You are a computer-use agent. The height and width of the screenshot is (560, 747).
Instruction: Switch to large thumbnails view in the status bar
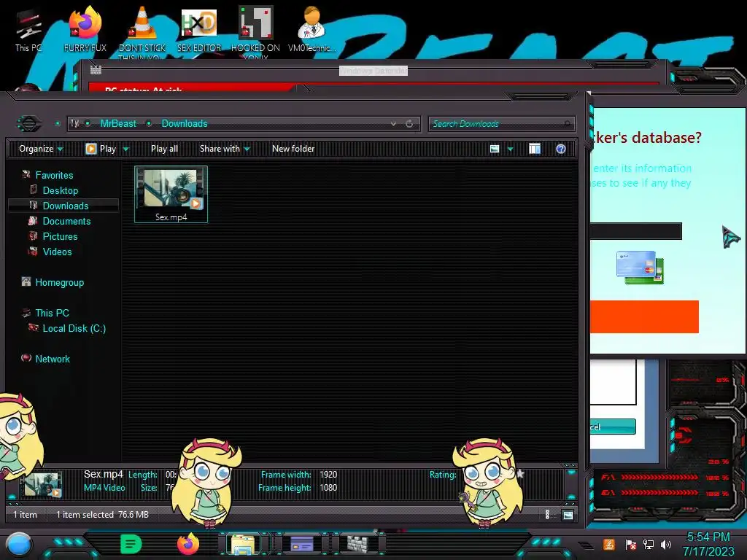pyautogui.click(x=568, y=515)
